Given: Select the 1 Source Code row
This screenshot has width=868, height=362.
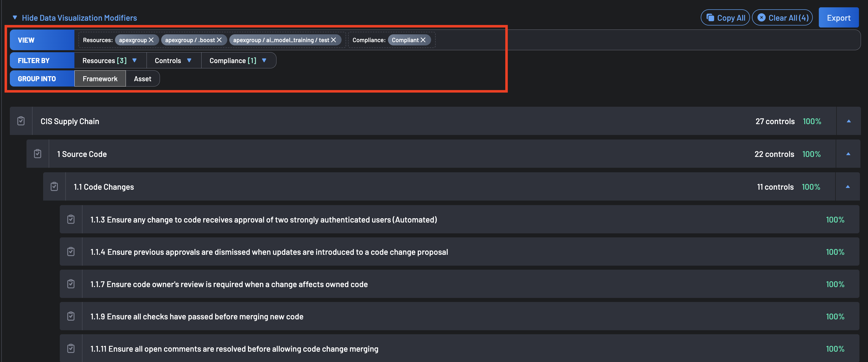Looking at the screenshot, I should [443, 154].
